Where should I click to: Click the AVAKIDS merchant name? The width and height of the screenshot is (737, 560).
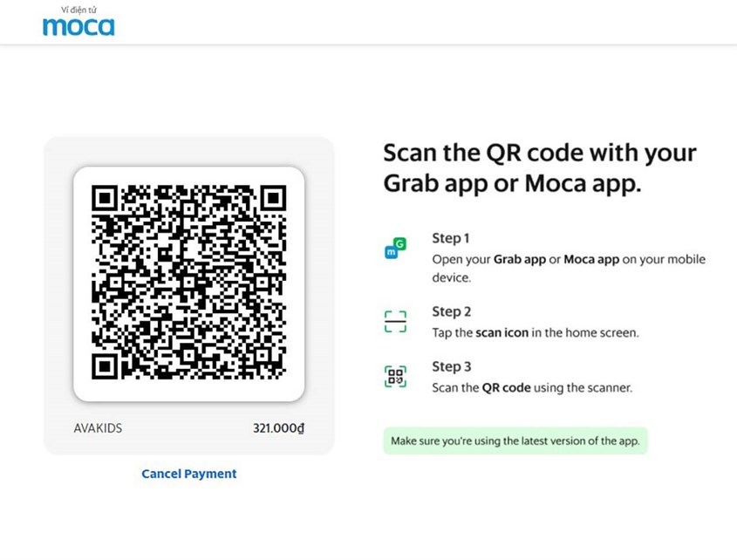point(99,428)
